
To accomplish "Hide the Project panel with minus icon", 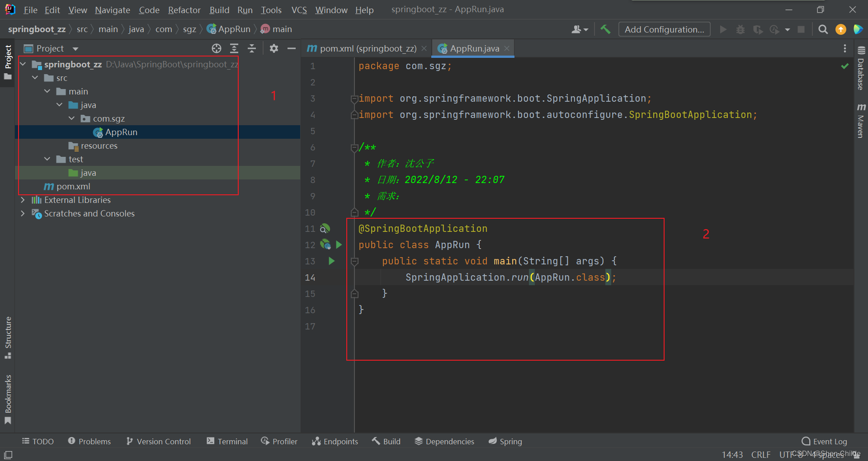I will [x=292, y=48].
